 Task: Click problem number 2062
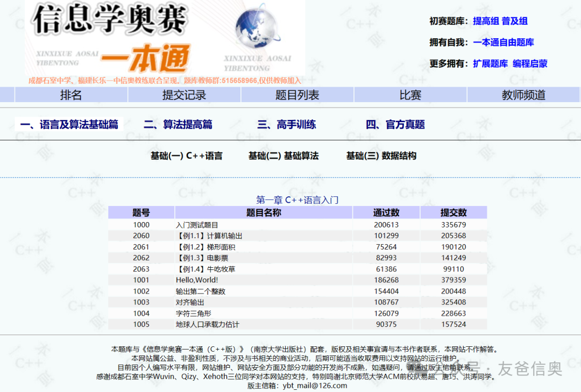point(141,258)
